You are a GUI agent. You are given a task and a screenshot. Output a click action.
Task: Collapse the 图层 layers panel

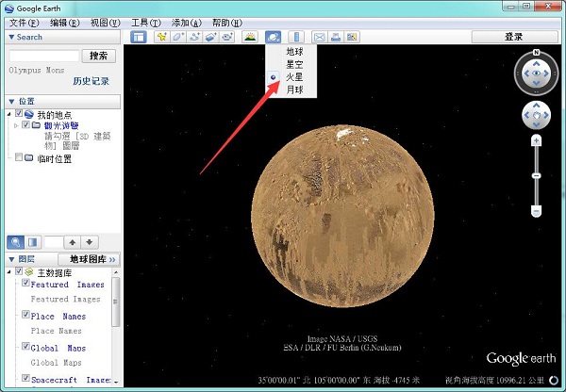click(x=11, y=258)
